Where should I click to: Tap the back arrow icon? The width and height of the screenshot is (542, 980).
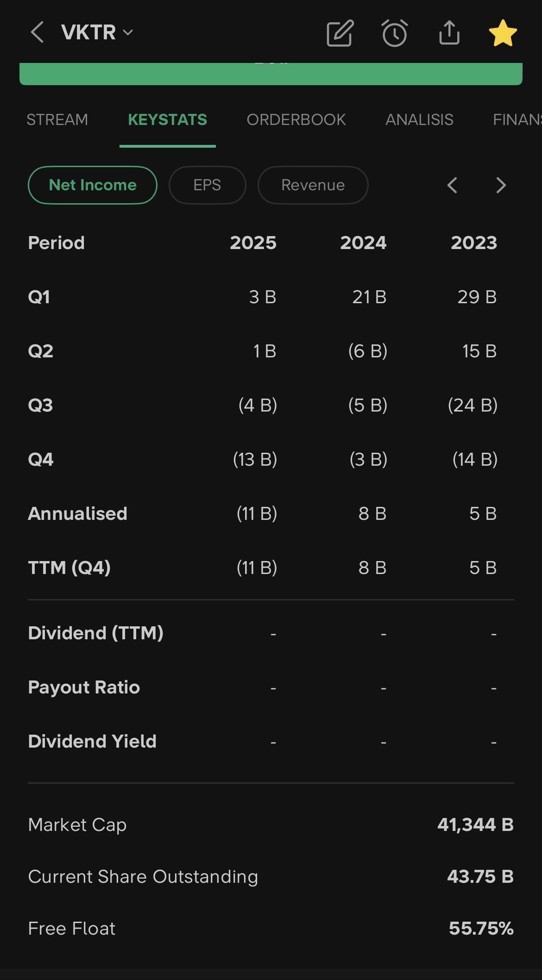37,32
